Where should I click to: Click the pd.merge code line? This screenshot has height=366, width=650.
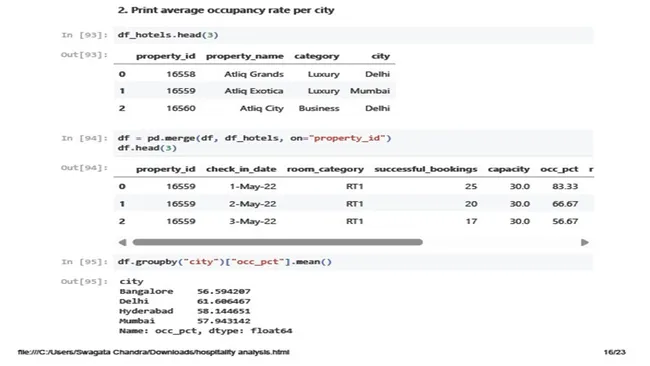(x=254, y=138)
